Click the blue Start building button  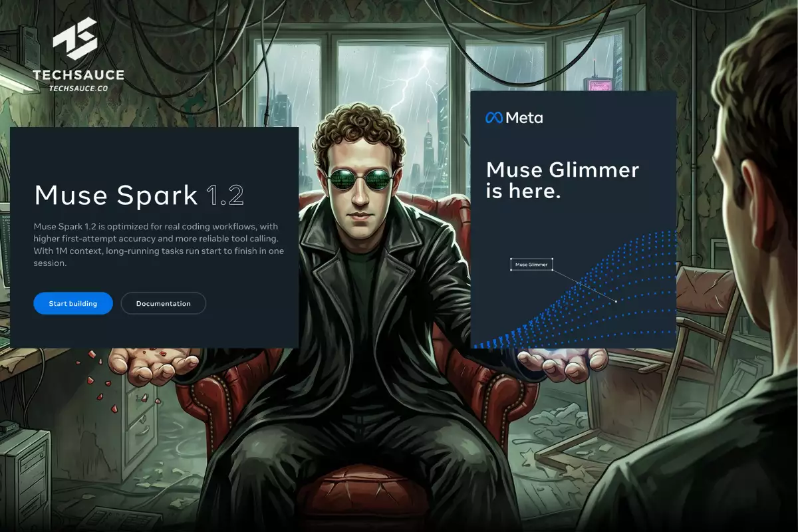(x=73, y=303)
